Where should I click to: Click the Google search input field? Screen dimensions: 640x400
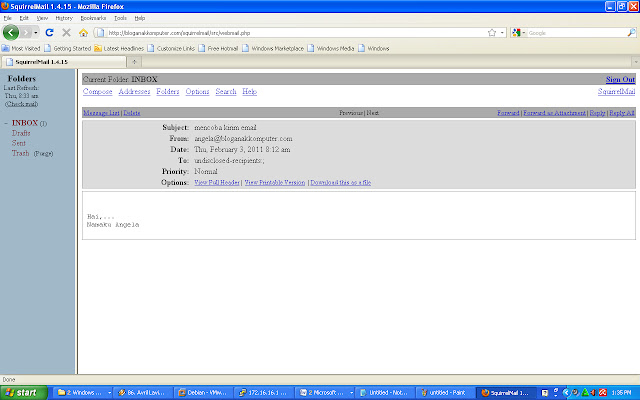(x=576, y=33)
